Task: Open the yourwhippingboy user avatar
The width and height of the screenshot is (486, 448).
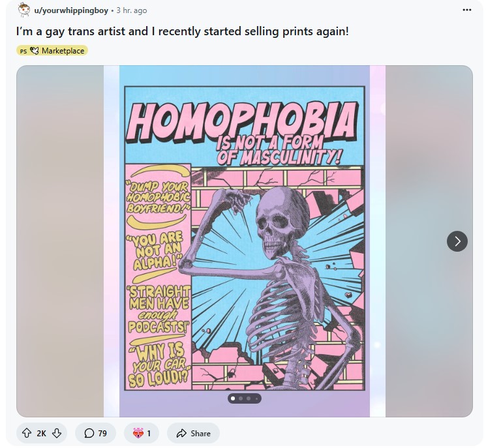Action: [24, 10]
